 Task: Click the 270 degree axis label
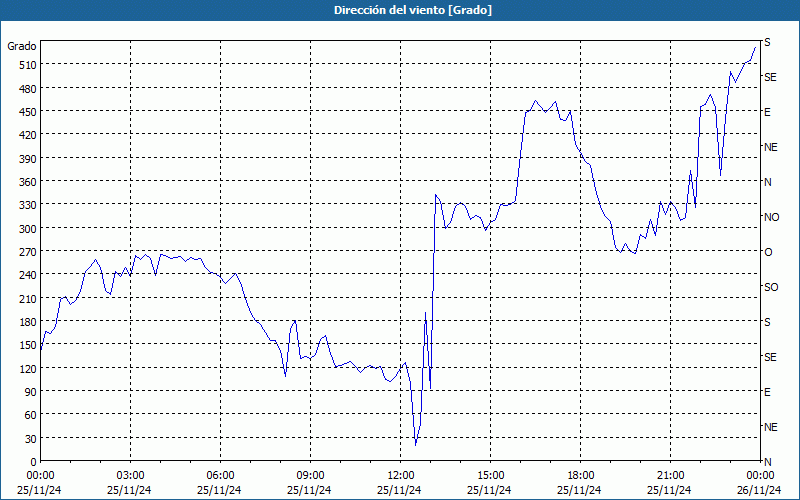point(28,252)
